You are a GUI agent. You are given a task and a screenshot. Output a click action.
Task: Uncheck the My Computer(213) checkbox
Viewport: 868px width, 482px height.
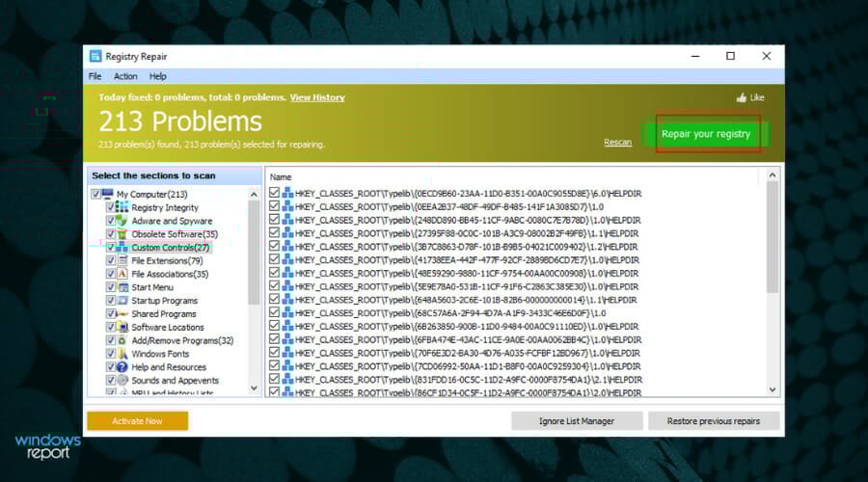pyautogui.click(x=95, y=194)
